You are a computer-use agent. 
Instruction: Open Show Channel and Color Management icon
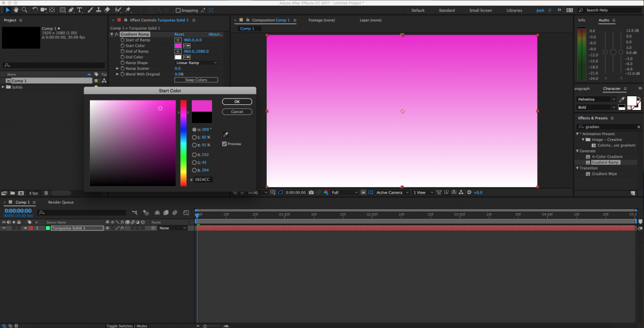pyautogui.click(x=326, y=192)
